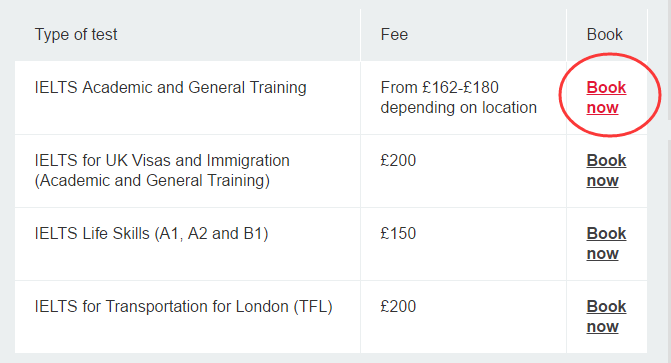671x363 pixels.
Task: Select the 'depending on location' fee note
Action: tap(458, 107)
